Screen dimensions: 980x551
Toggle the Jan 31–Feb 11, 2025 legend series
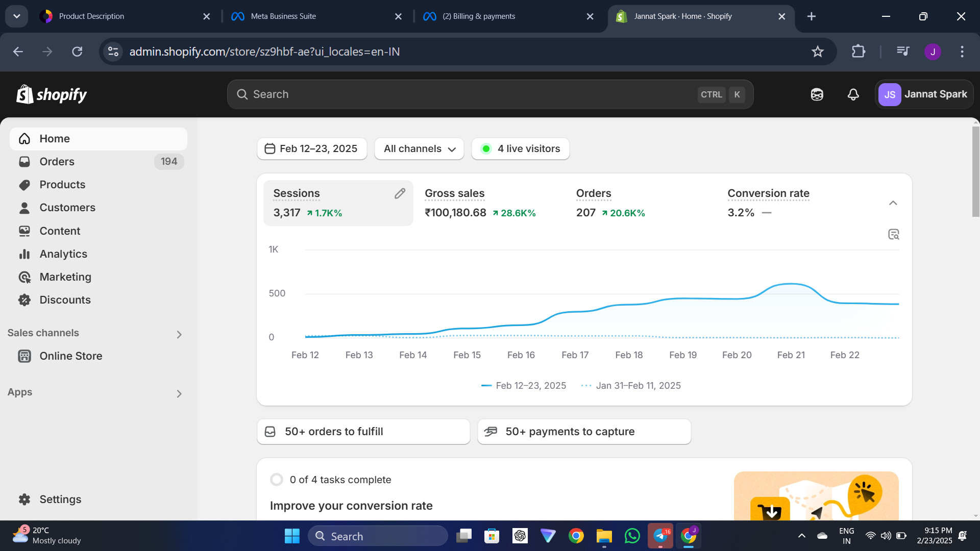click(x=631, y=386)
